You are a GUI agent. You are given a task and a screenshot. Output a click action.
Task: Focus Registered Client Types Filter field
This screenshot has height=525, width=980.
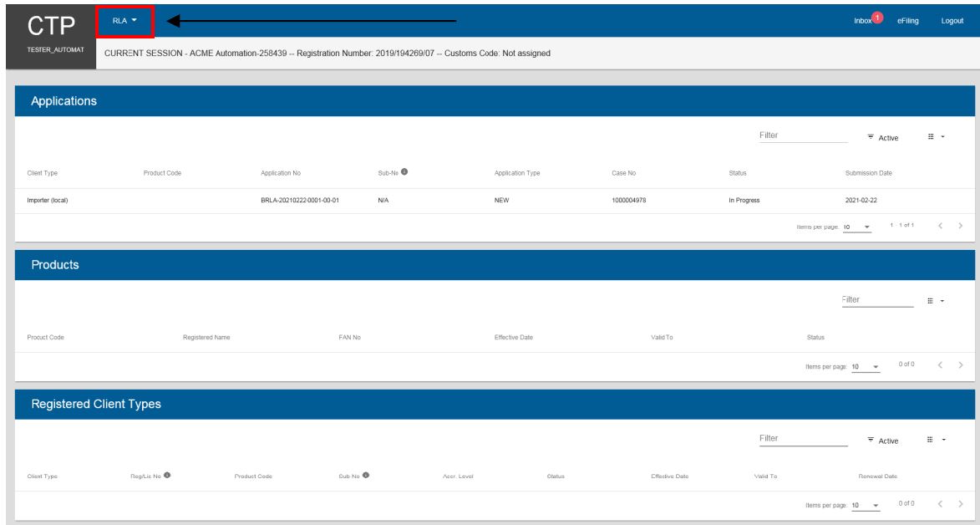(803, 439)
